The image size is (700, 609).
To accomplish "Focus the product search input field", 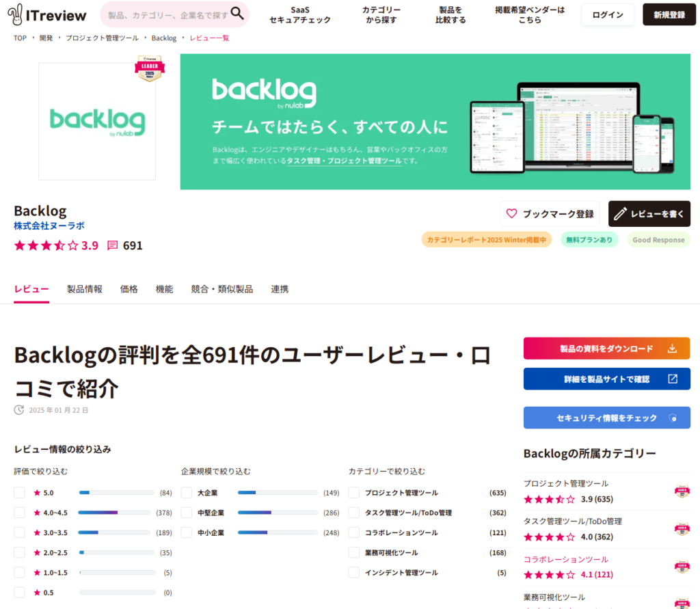I will tap(167, 15).
